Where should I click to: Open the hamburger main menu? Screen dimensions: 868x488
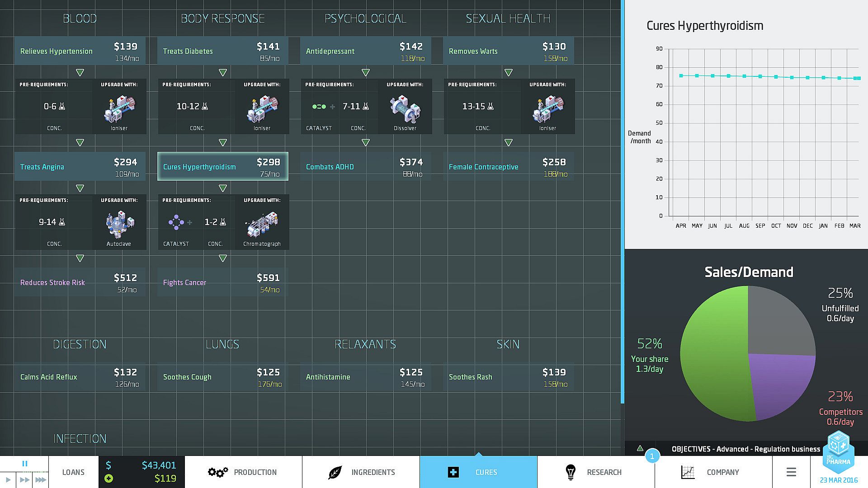pos(791,472)
